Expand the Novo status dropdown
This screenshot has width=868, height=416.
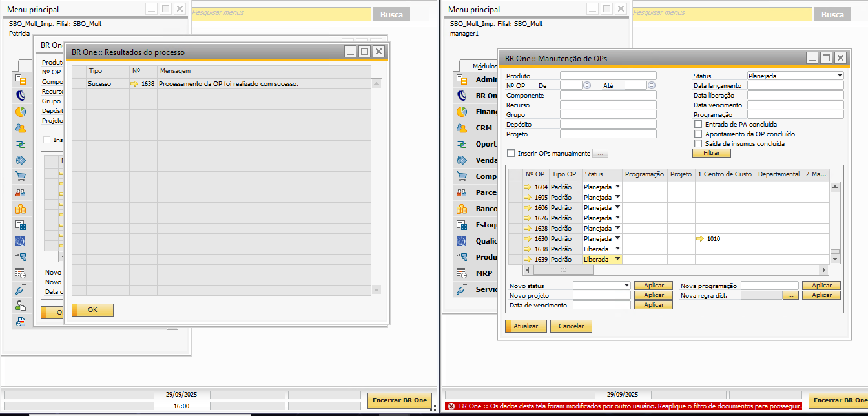click(x=626, y=286)
